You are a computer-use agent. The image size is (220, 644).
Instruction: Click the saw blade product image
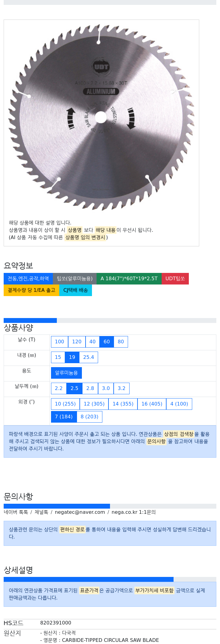pyautogui.click(x=101, y=117)
